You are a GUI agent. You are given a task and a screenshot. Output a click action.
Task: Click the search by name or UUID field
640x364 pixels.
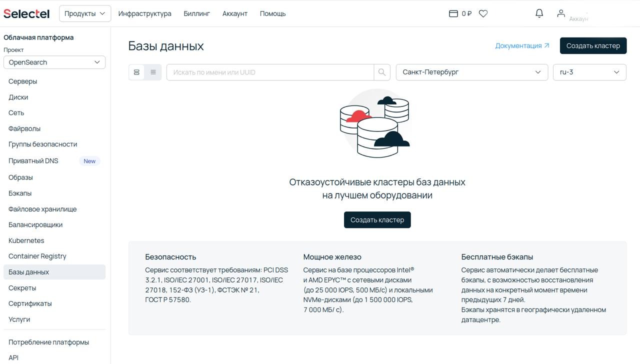(270, 72)
